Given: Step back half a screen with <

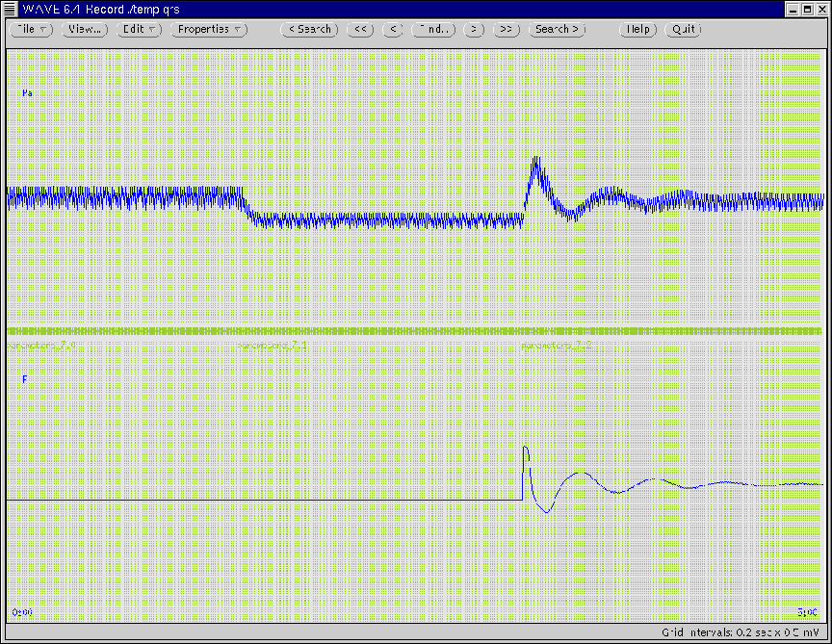Looking at the screenshot, I should tap(392, 29).
